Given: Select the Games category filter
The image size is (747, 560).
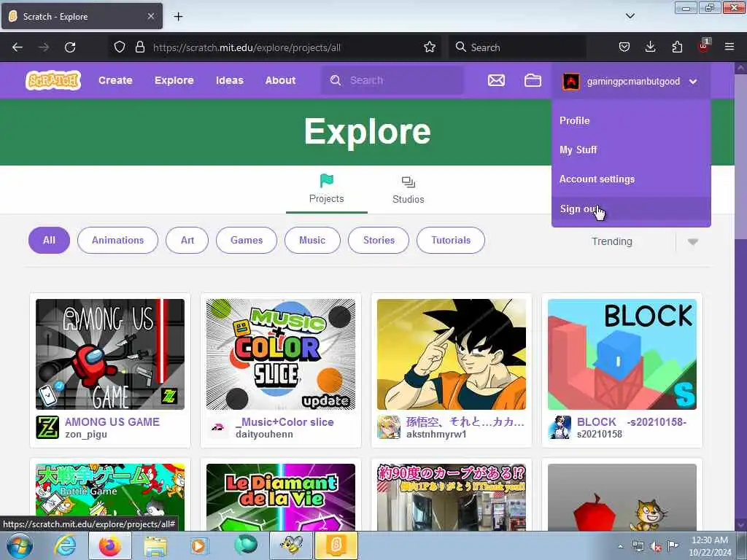Looking at the screenshot, I should [247, 240].
